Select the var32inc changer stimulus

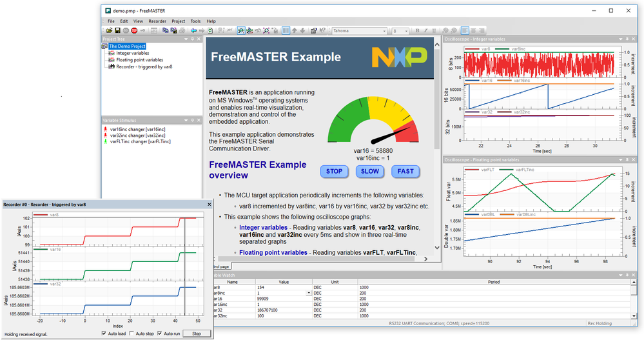coord(137,135)
